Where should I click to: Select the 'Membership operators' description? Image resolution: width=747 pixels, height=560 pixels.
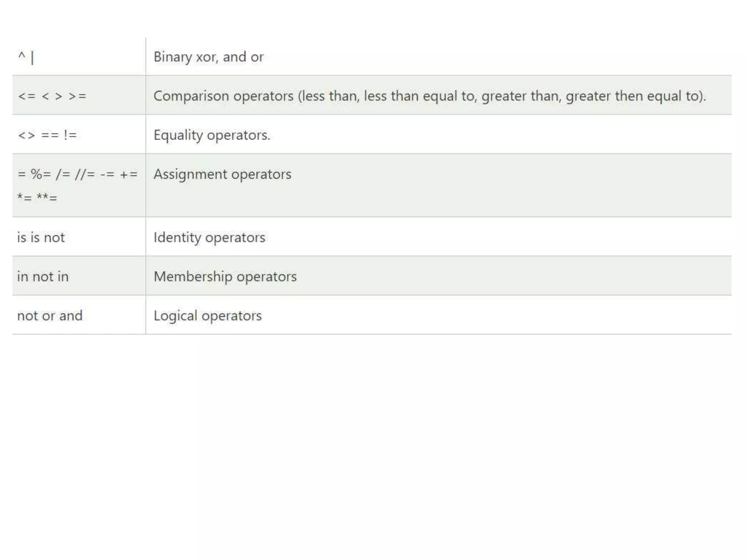point(225,276)
